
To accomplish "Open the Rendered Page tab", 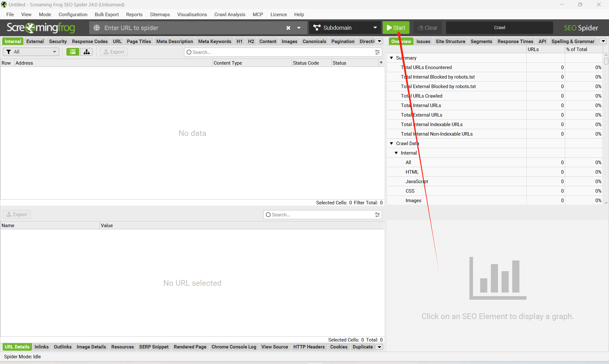I will (x=190, y=347).
